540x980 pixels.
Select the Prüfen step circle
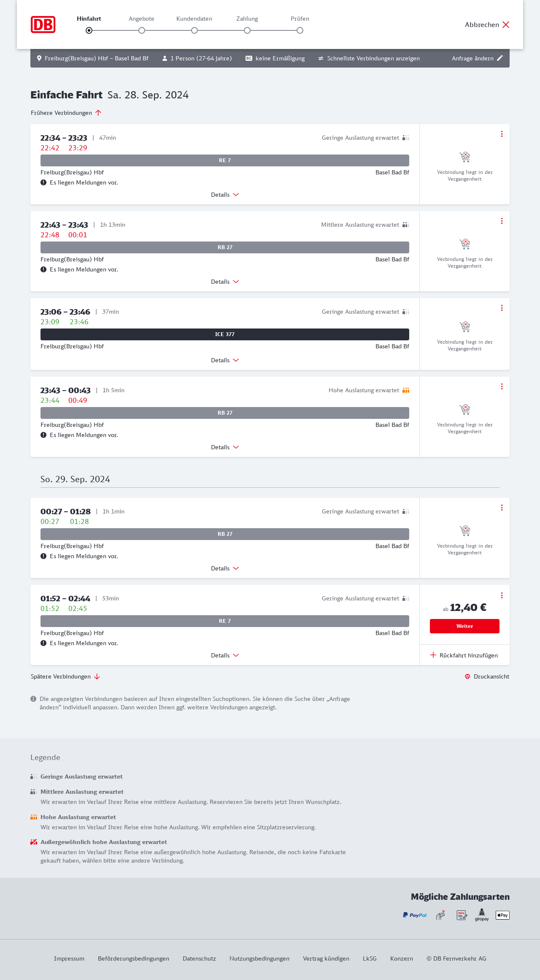click(x=300, y=30)
